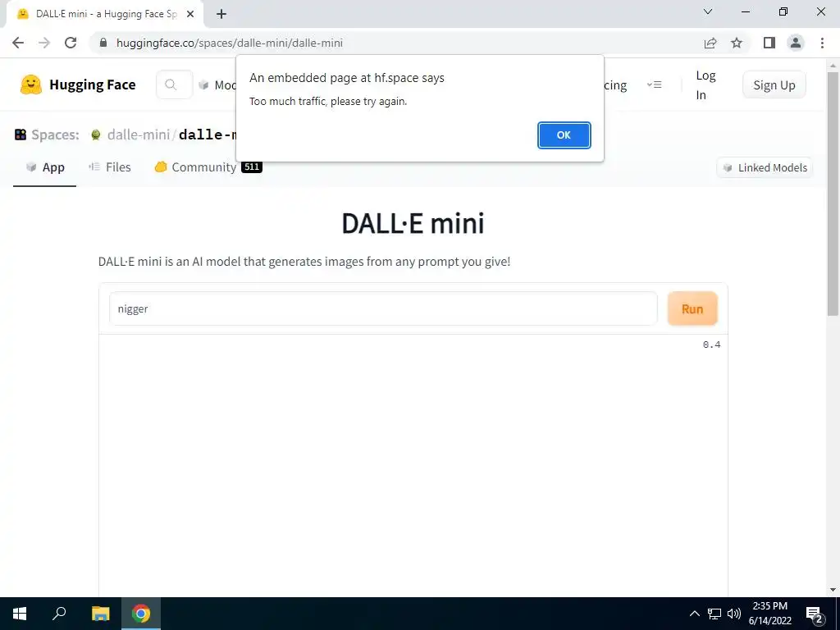Viewport: 840px width, 630px height.
Task: Expand the navigation more-options menu icon
Action: pos(654,84)
